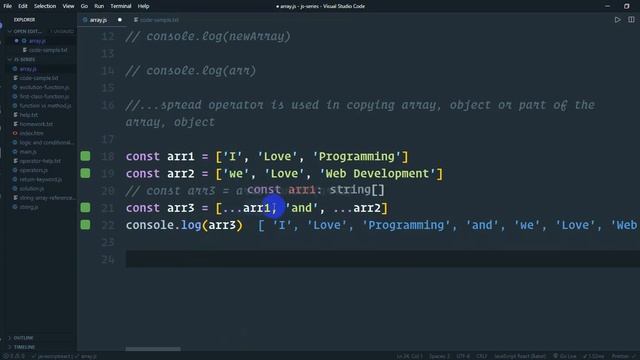640x360 pixels.
Task: Click line number 12 in the gutter
Action: tap(108, 36)
